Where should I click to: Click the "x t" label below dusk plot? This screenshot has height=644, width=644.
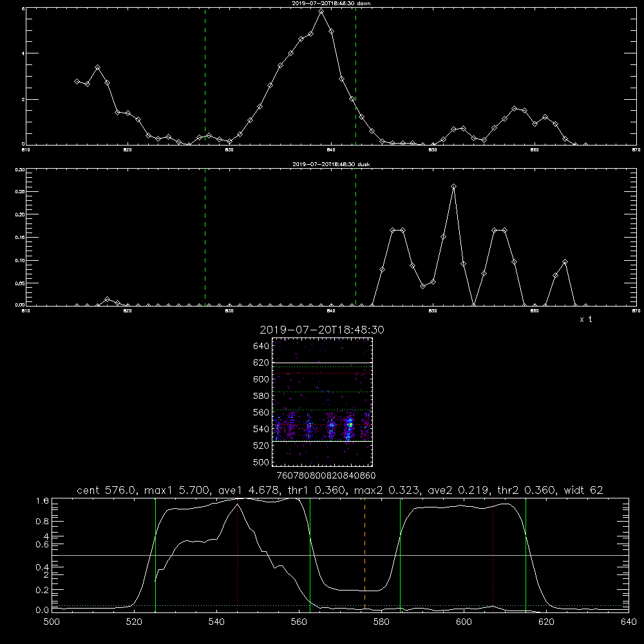coord(586,319)
